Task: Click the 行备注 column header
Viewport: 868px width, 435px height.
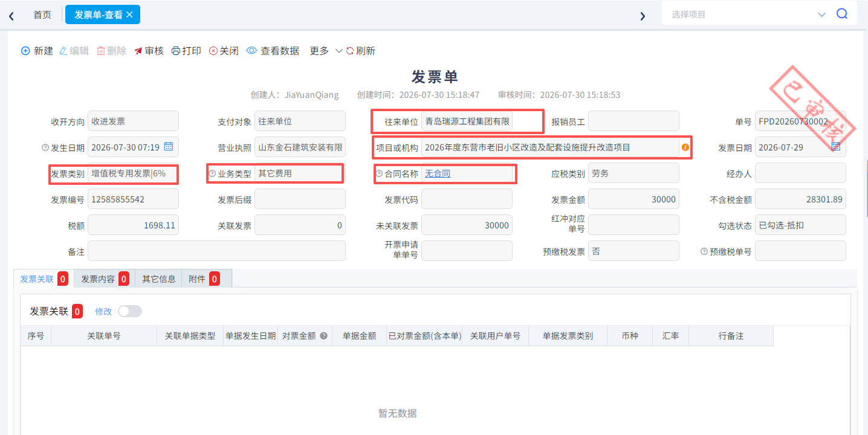Action: pos(731,336)
